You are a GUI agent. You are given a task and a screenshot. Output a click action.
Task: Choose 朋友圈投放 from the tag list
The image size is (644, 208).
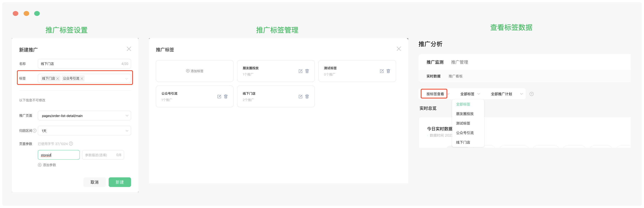465,114
